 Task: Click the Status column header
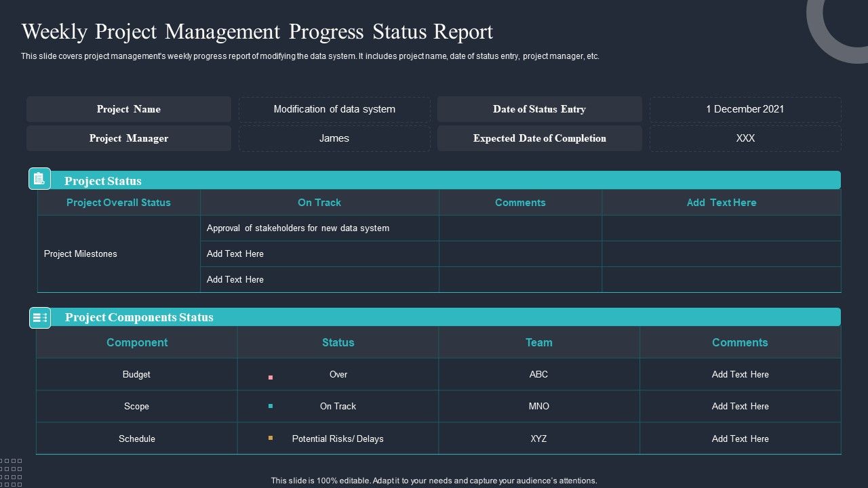[338, 342]
